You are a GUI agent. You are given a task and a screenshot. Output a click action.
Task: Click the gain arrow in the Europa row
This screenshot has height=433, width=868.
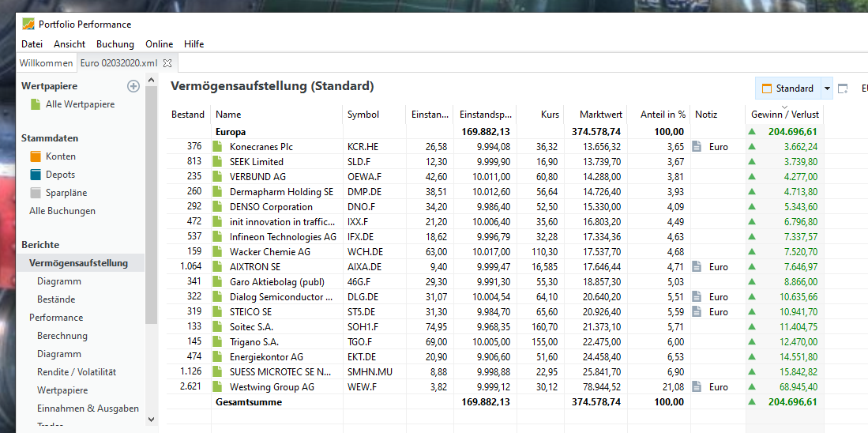point(752,132)
